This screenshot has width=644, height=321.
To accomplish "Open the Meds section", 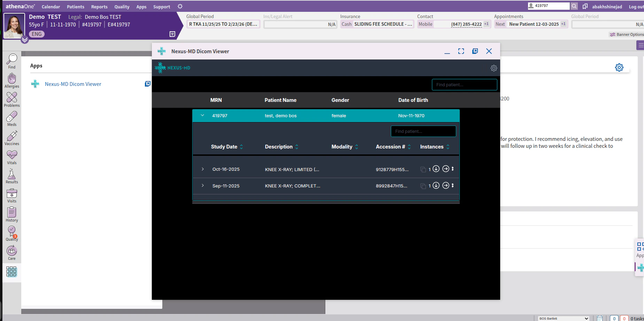I will (12, 119).
